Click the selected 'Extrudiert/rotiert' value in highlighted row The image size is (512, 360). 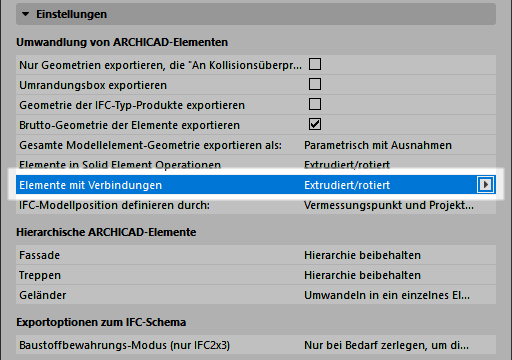(347, 185)
